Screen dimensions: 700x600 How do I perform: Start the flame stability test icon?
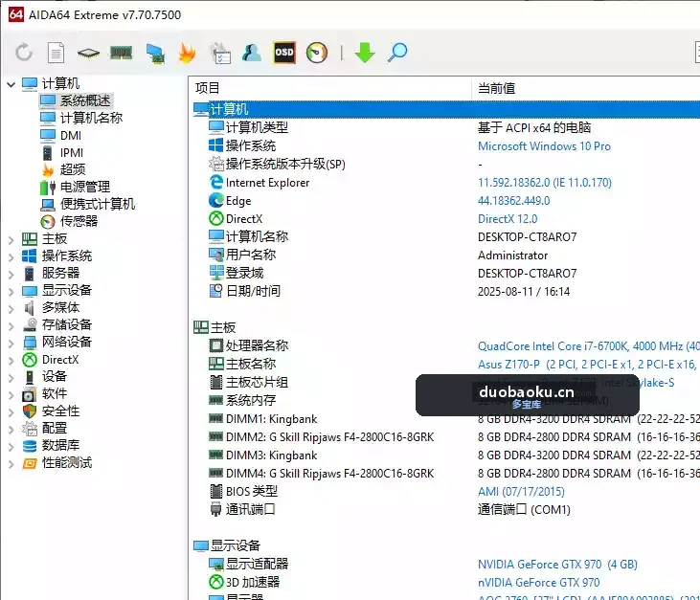point(187,53)
